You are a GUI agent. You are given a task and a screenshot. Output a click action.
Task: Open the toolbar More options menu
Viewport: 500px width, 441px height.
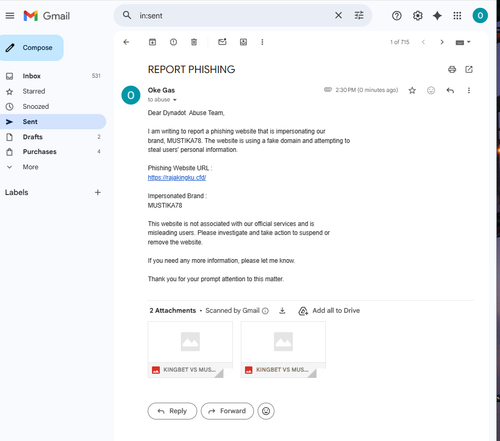point(262,42)
